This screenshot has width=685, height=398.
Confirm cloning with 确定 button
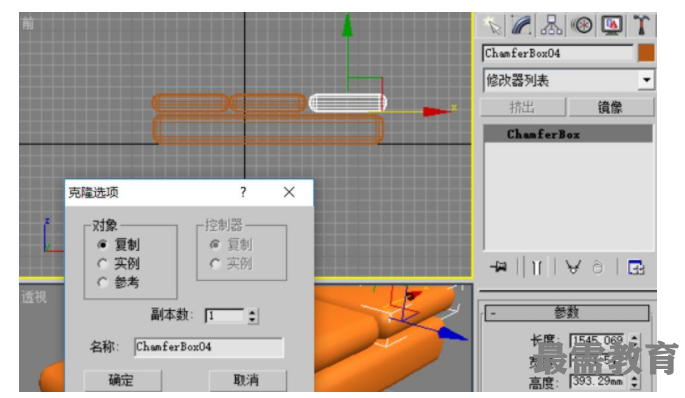(122, 381)
